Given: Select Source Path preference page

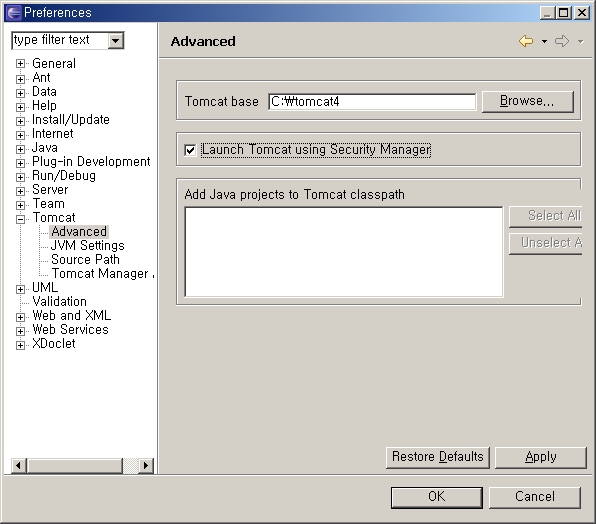Looking at the screenshot, I should click(x=85, y=260).
